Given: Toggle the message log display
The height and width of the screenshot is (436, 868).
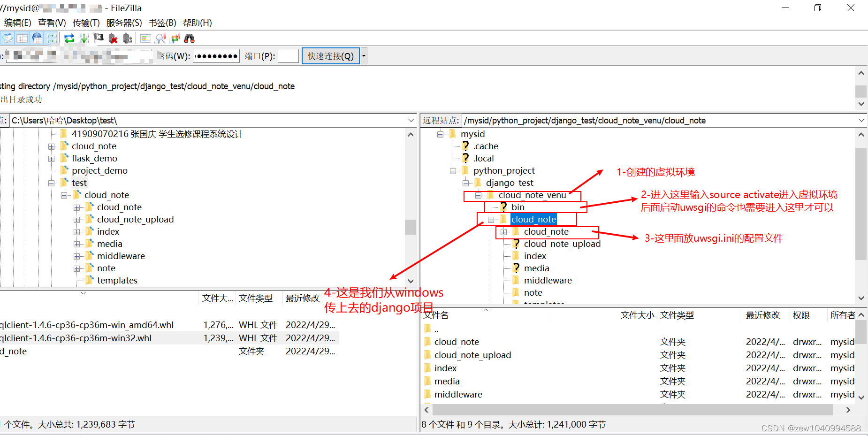Looking at the screenshot, I should pos(23,38).
